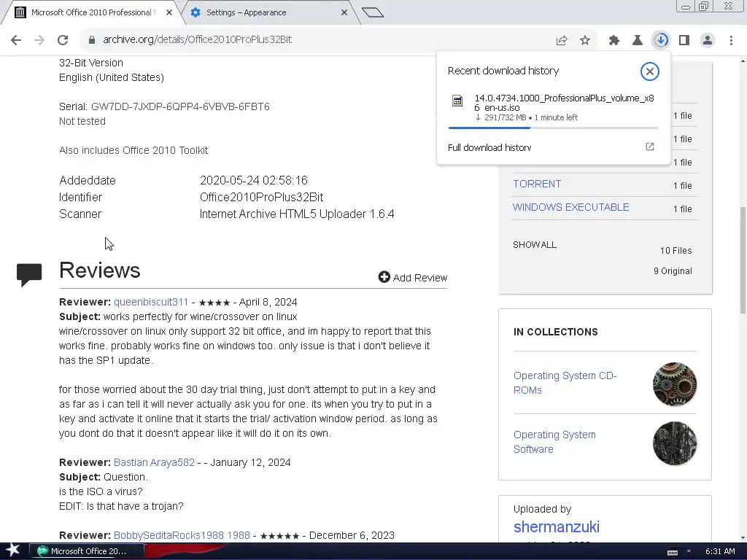Click the Reviews speech bubble icon
This screenshot has width=747, height=560.
(x=29, y=275)
